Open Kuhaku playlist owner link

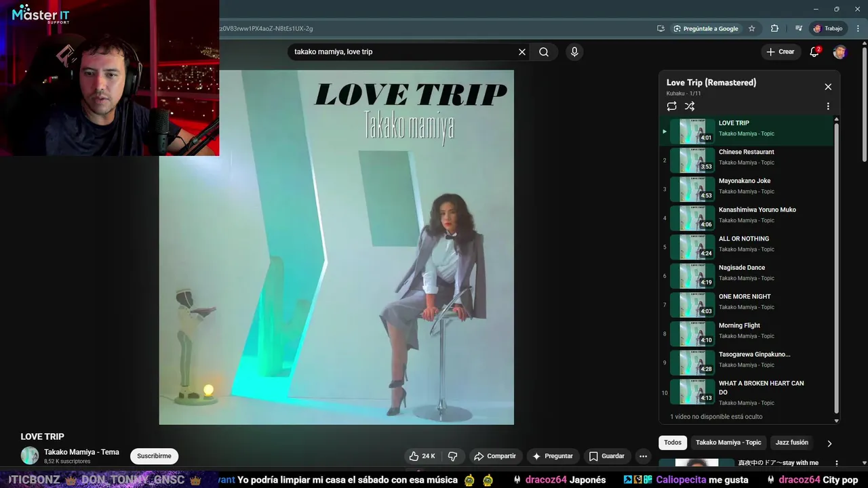675,94
